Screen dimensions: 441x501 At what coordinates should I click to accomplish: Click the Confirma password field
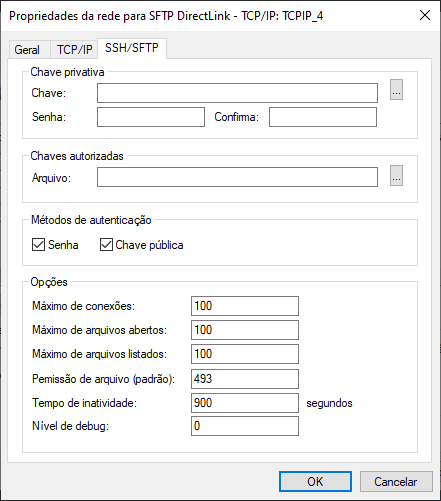[x=323, y=117]
